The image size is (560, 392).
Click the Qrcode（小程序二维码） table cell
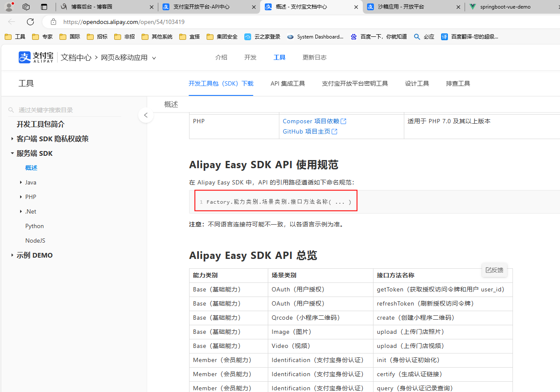pos(320,318)
